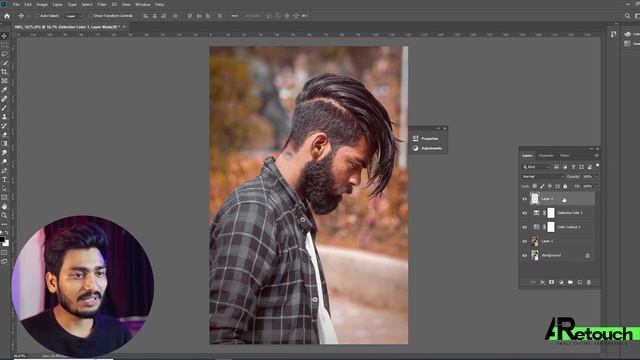Select the Layer 1 thumbnail
The width and height of the screenshot is (640, 360).
[x=535, y=241]
